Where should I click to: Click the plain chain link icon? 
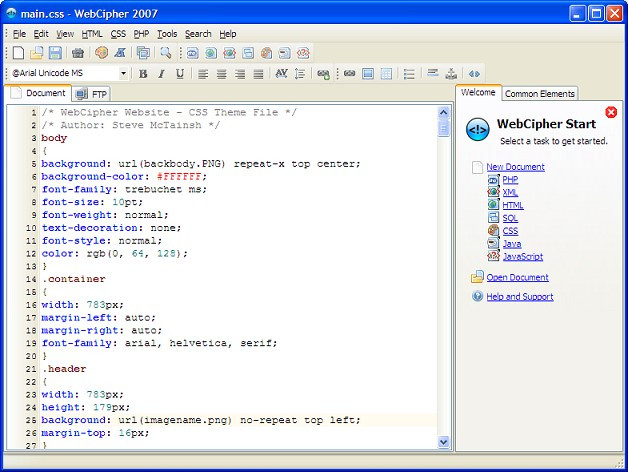tap(350, 73)
